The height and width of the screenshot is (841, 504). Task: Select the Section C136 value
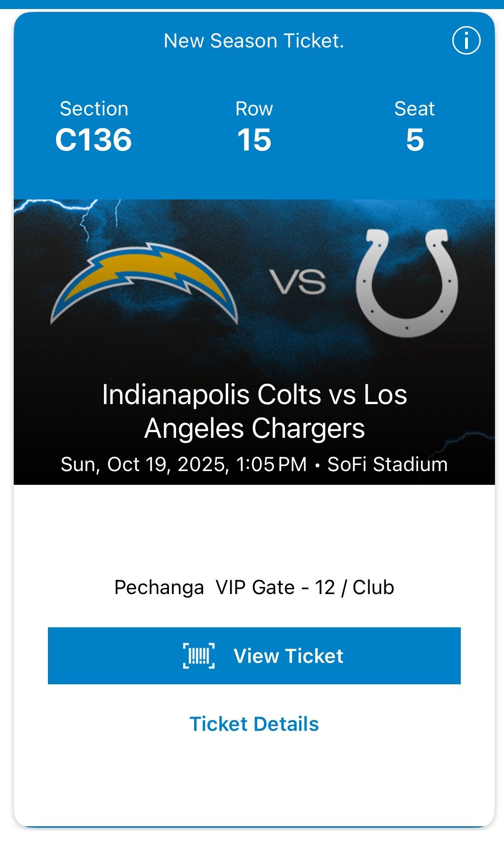[93, 140]
